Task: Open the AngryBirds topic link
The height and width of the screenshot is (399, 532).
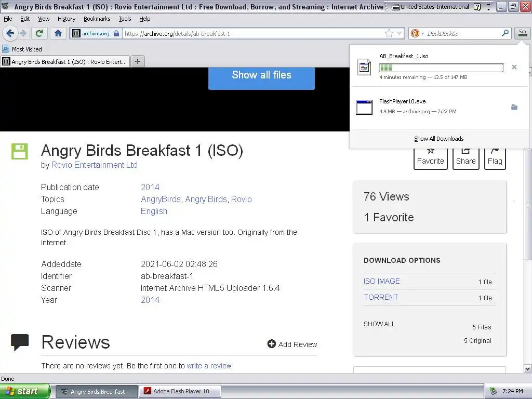Action: tap(161, 199)
